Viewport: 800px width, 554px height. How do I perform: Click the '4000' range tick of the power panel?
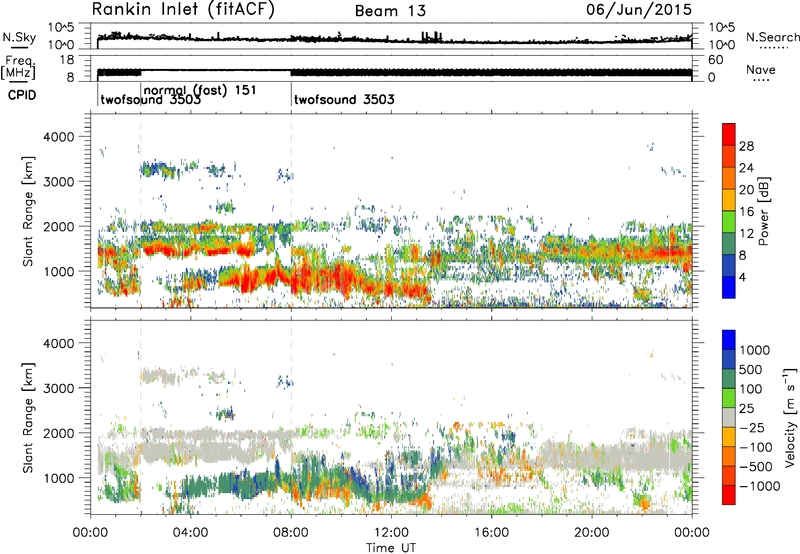pos(58,137)
